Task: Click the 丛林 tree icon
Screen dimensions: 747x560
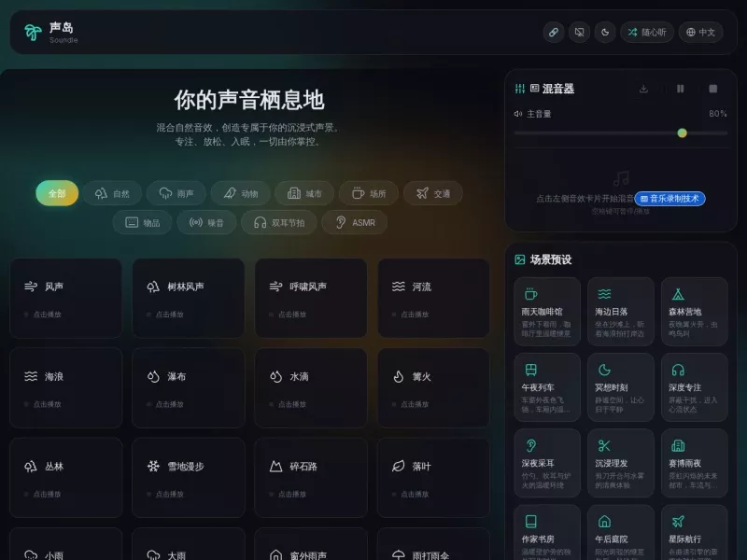Action: 31,467
